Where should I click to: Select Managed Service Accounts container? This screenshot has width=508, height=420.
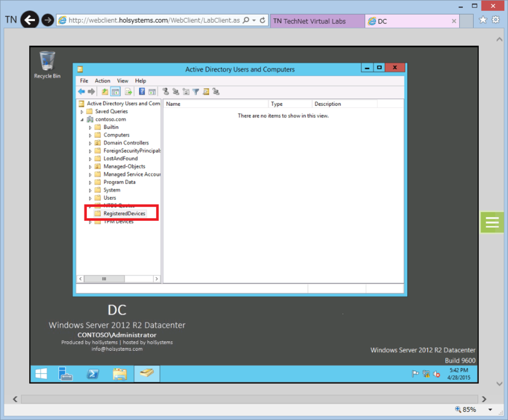tap(132, 174)
